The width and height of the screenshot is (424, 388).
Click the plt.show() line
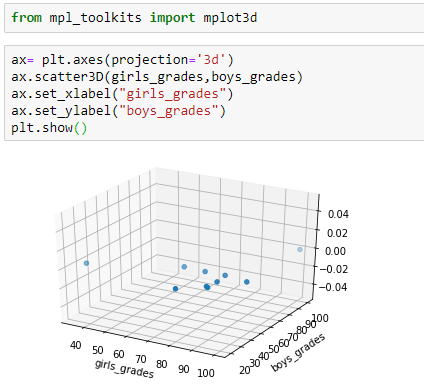[49, 128]
